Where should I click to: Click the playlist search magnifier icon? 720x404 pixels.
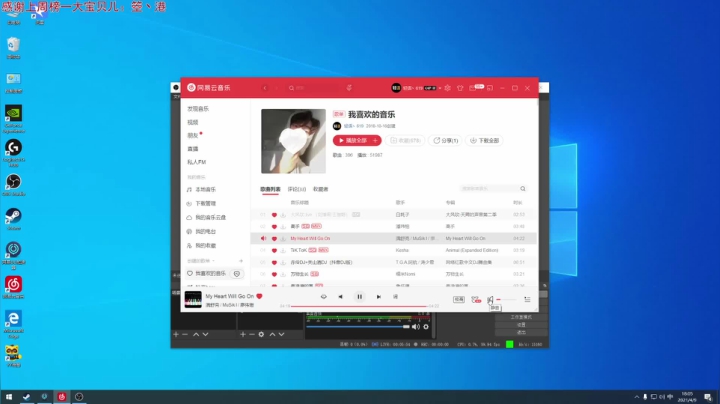point(523,189)
